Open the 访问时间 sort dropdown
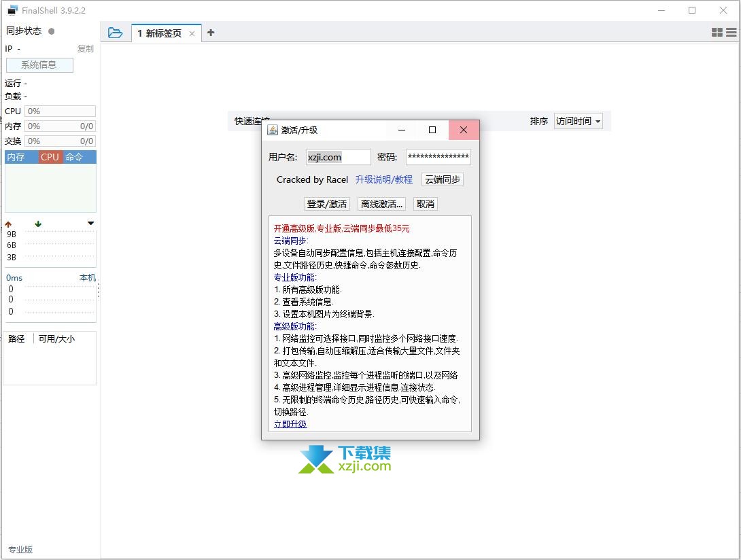The height and width of the screenshot is (560, 741). [578, 122]
